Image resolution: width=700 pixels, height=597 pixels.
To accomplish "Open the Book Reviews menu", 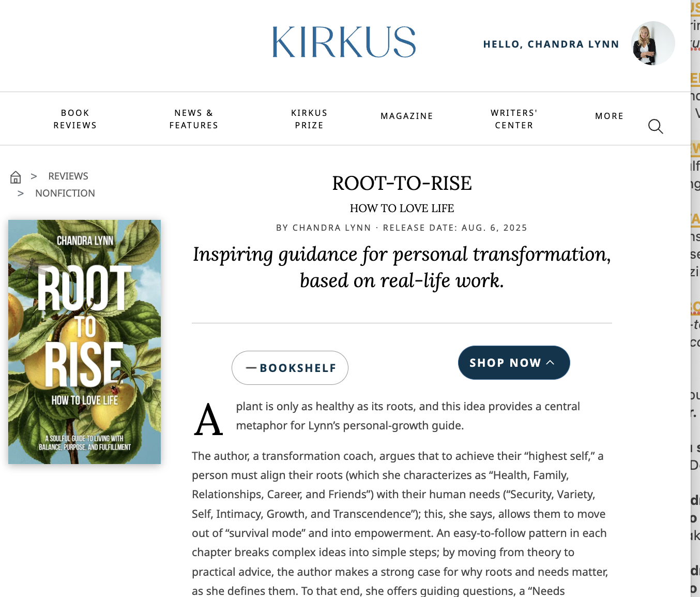I will [x=75, y=119].
